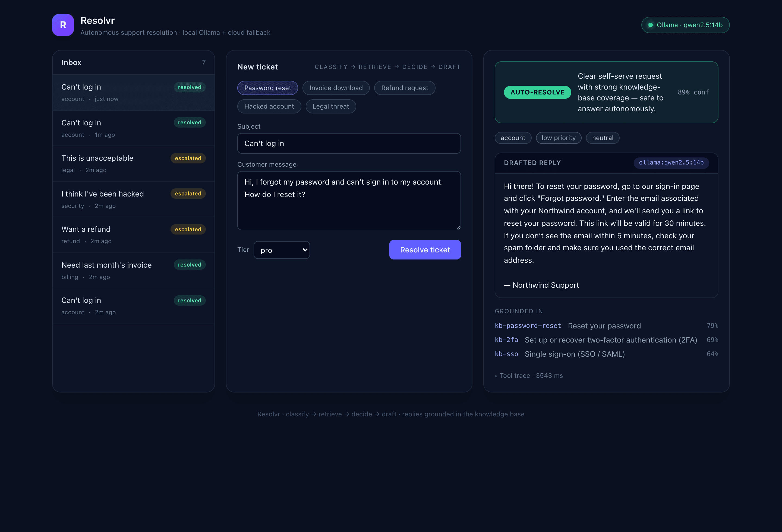
Task: Open the last 'Can't log in' ticket, 2m ago
Action: click(133, 306)
